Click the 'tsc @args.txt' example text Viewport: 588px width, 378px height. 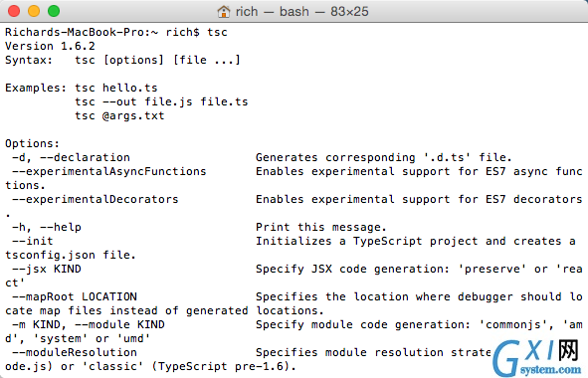[x=119, y=115]
